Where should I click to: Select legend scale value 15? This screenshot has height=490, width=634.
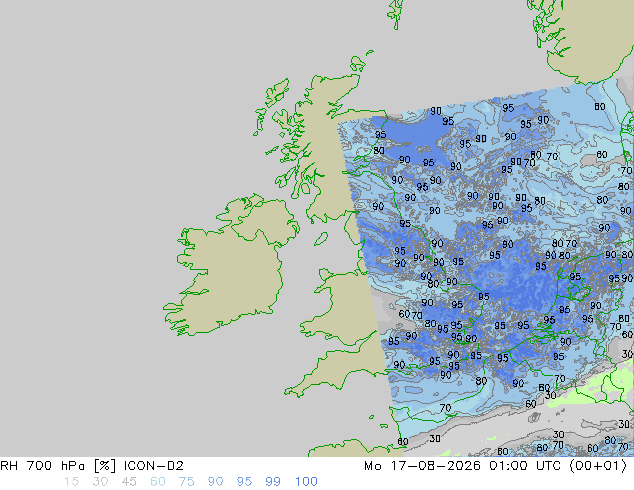click(x=71, y=482)
